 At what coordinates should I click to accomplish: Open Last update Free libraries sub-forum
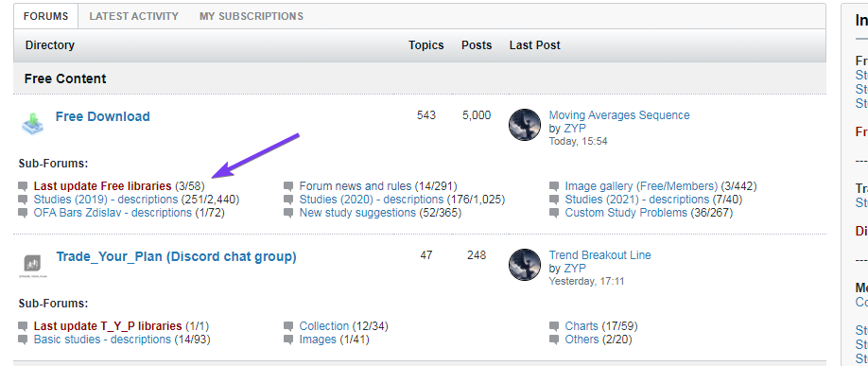(102, 186)
